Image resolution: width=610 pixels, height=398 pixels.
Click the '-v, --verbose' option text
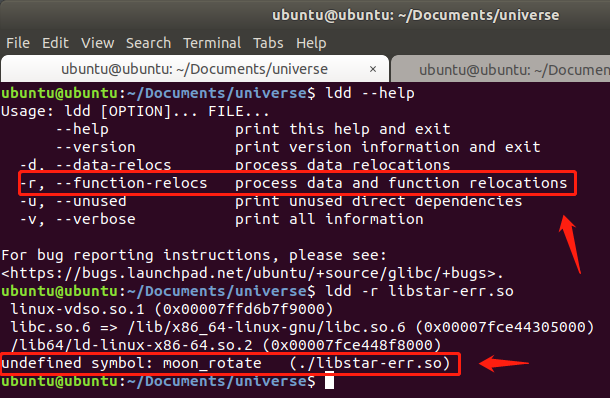click(78, 219)
